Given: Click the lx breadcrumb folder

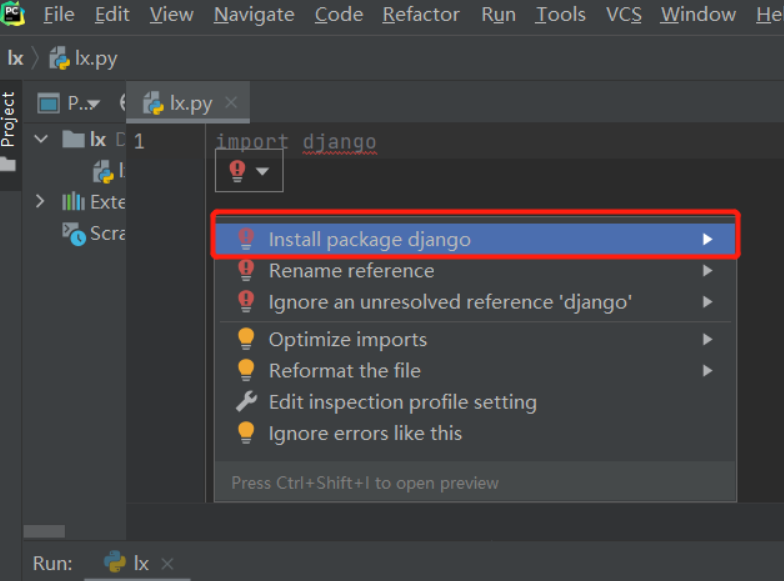Looking at the screenshot, I should click(x=16, y=58).
